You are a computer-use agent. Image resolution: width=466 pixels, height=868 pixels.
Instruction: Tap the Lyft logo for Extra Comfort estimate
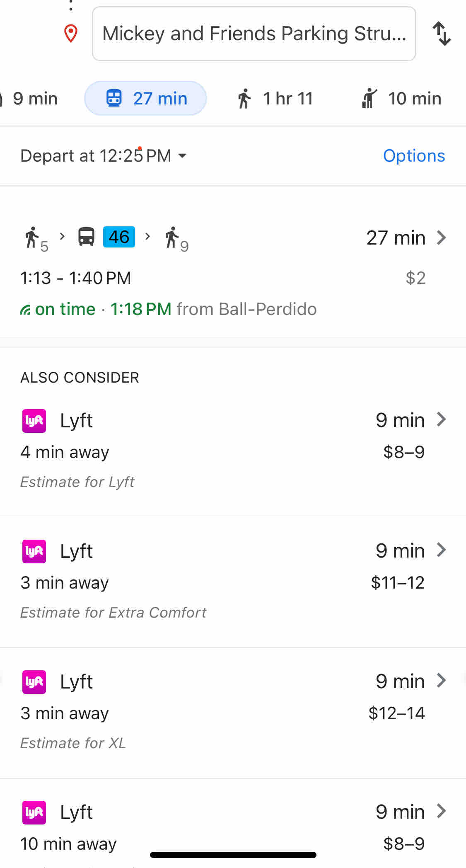pyautogui.click(x=34, y=551)
